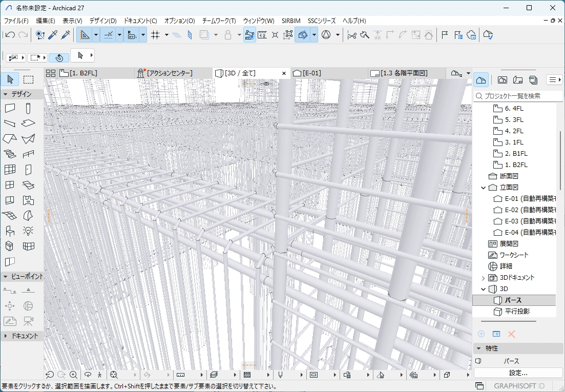Toggle the magnet snap button in info bar
Viewport: 565px width, 392px height.
(x=59, y=57)
